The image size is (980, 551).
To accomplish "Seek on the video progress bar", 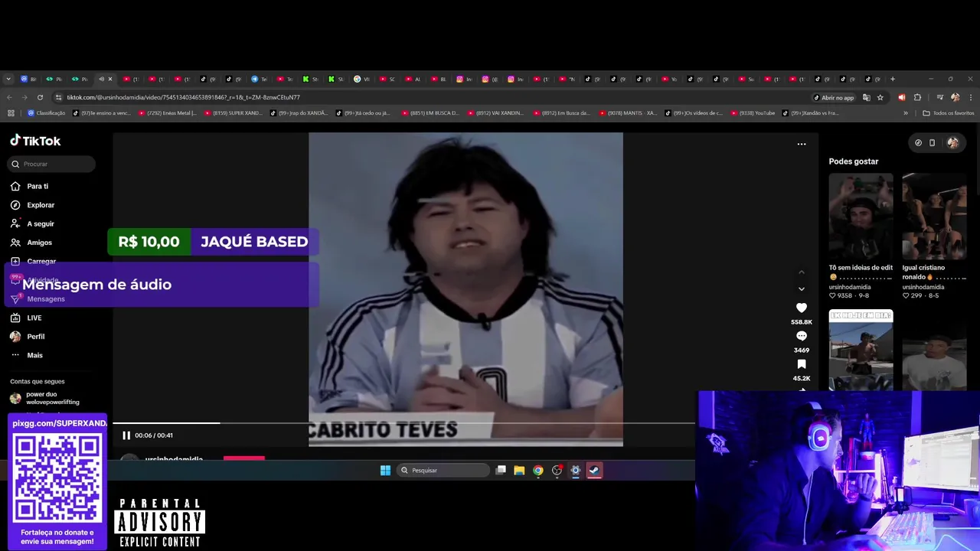I will tap(403, 422).
